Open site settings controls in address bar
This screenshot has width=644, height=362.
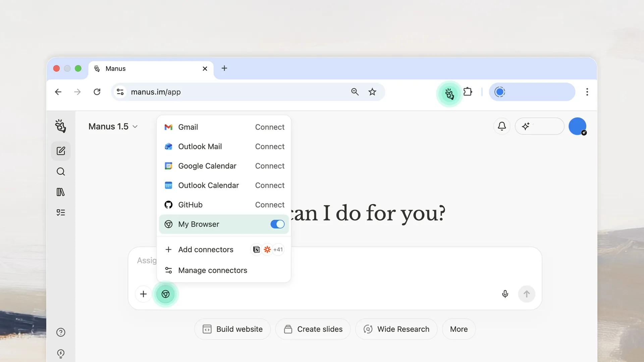tap(120, 92)
